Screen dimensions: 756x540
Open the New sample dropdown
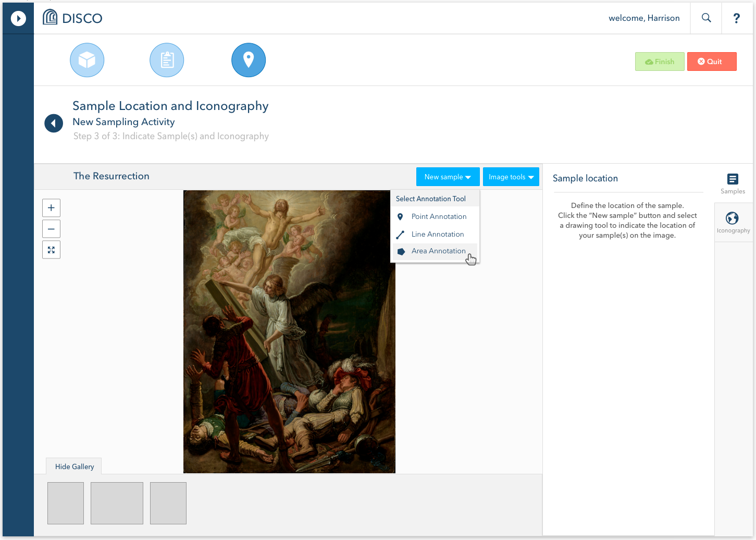tap(448, 177)
